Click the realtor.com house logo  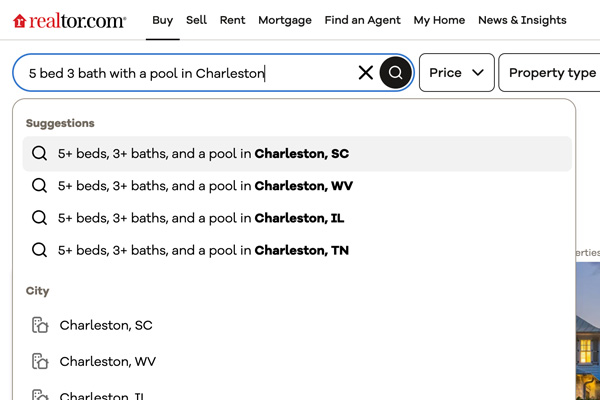point(19,20)
